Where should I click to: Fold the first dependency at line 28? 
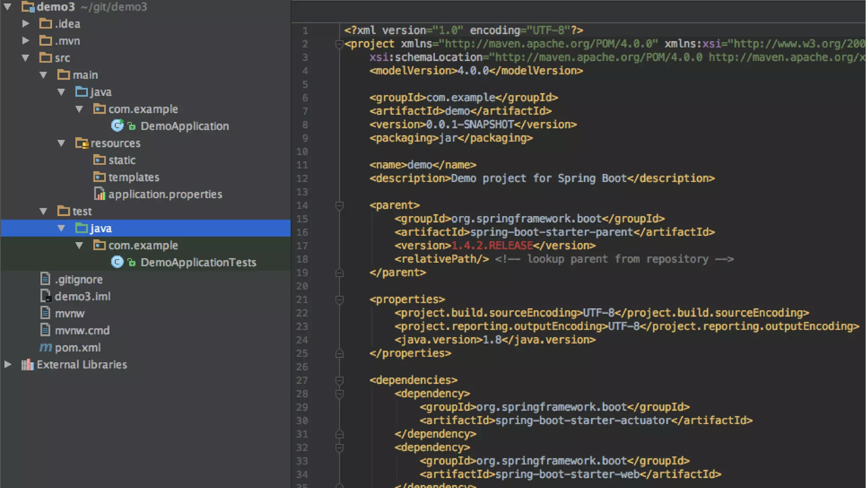(x=339, y=394)
